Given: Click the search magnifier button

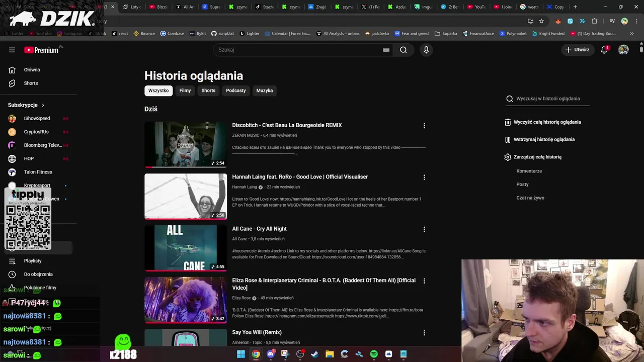Looking at the screenshot, I should click(x=403, y=50).
